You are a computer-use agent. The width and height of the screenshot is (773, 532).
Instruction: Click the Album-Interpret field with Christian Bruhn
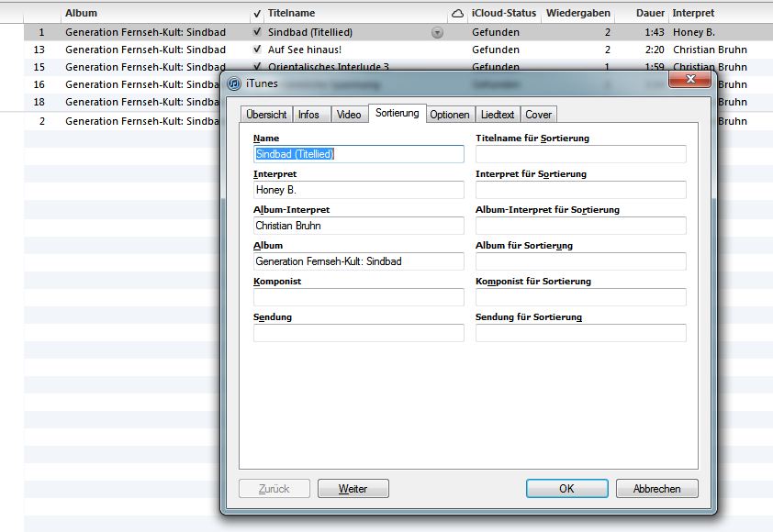pos(359,226)
